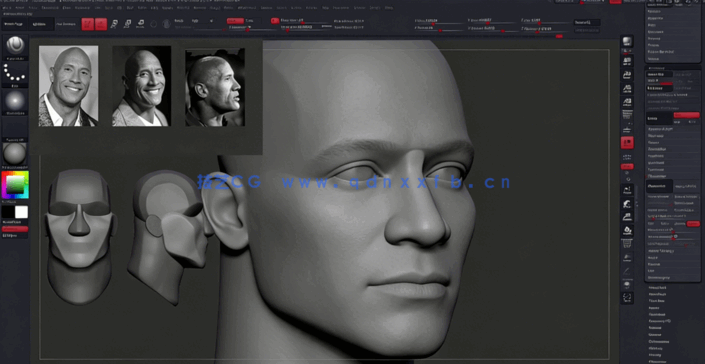Toggle the second red square button in top toolbar
This screenshot has width=705, height=364.
[x=101, y=24]
